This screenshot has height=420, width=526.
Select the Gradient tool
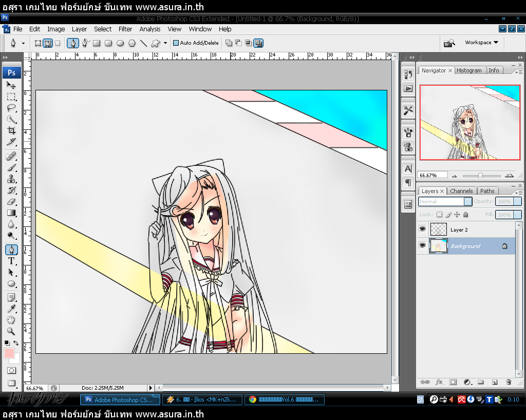pyautogui.click(x=11, y=213)
